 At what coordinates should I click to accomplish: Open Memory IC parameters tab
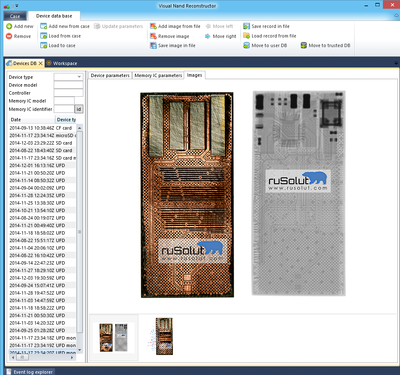click(x=158, y=76)
